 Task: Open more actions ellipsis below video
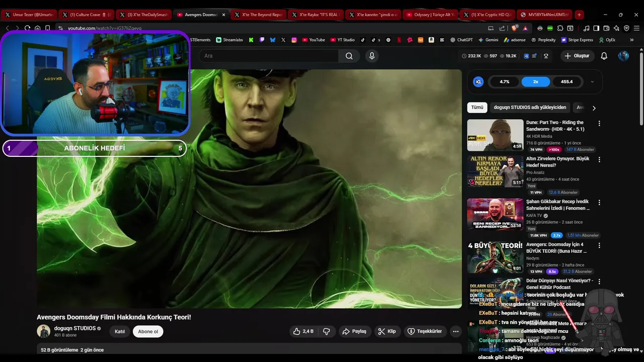point(455,331)
